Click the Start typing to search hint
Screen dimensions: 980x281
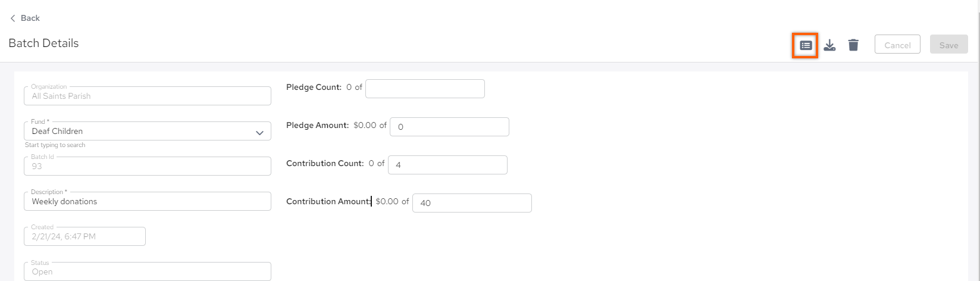pyautogui.click(x=55, y=145)
